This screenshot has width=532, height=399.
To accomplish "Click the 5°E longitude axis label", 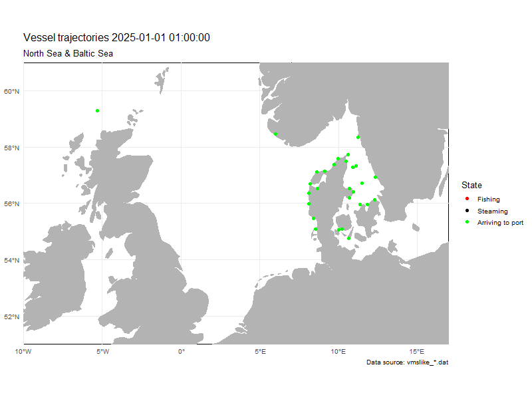I will point(260,351).
